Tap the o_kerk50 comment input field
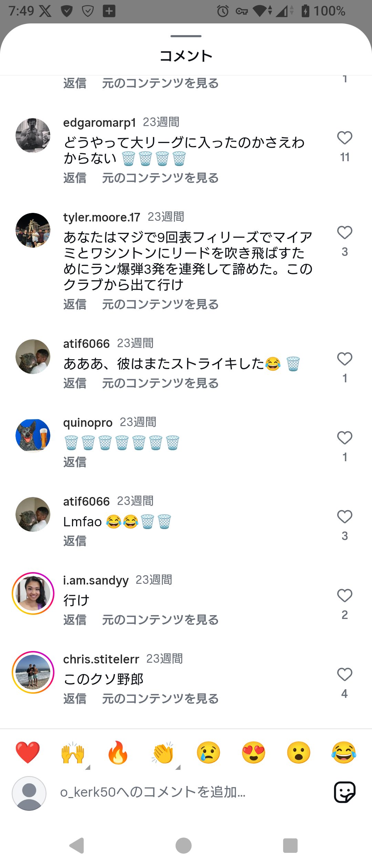The height and width of the screenshot is (868, 372). tap(186, 792)
